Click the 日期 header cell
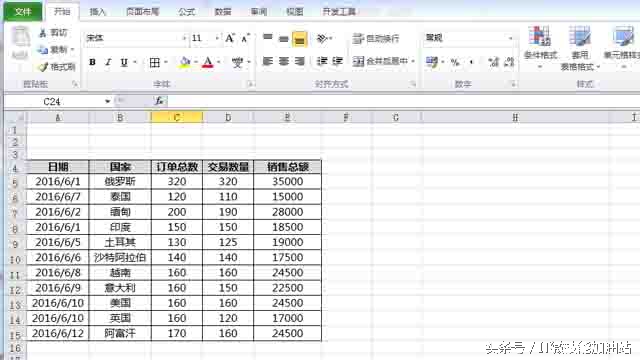The image size is (640, 360). 58,167
